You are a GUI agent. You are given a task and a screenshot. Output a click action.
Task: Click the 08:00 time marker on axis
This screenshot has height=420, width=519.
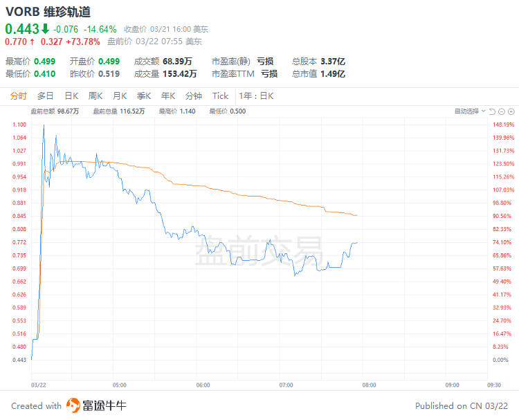pyautogui.click(x=369, y=385)
